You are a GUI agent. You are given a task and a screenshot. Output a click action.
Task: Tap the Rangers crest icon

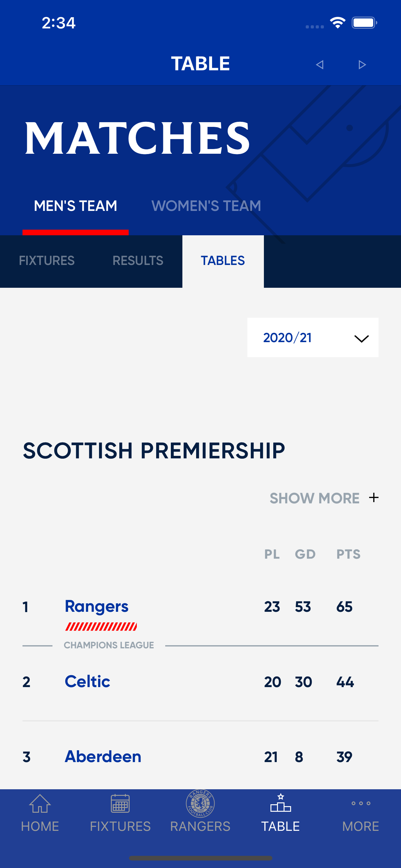click(200, 804)
